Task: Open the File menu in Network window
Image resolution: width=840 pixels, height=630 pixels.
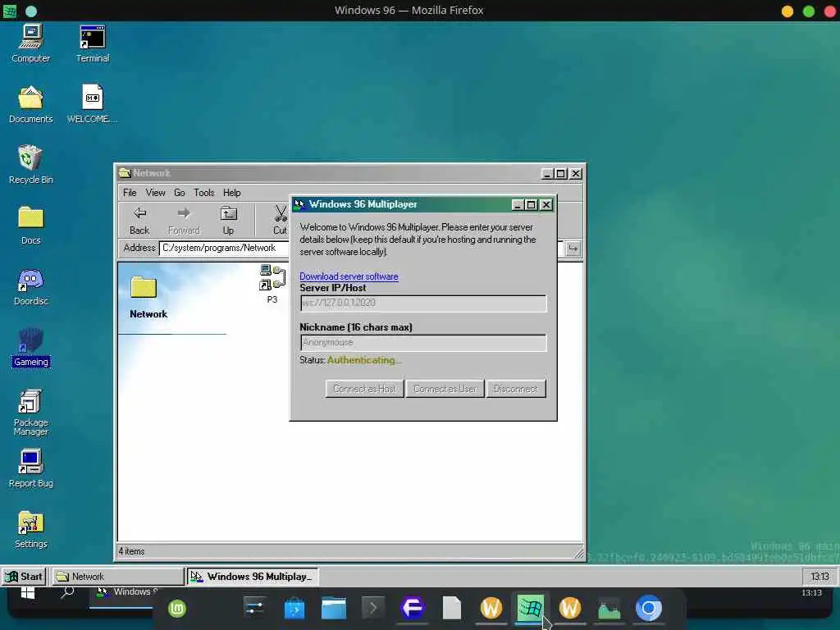Action: (x=130, y=193)
